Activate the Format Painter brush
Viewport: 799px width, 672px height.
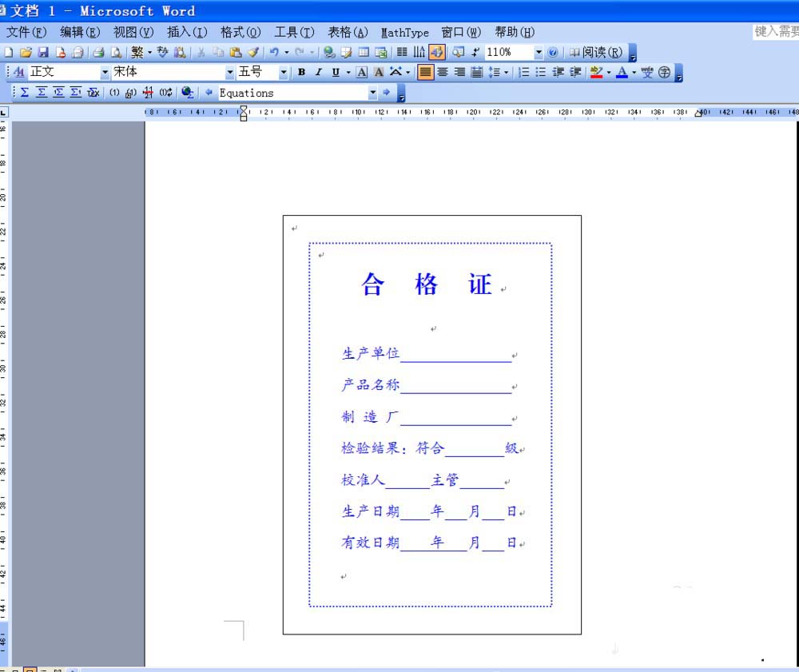(252, 53)
